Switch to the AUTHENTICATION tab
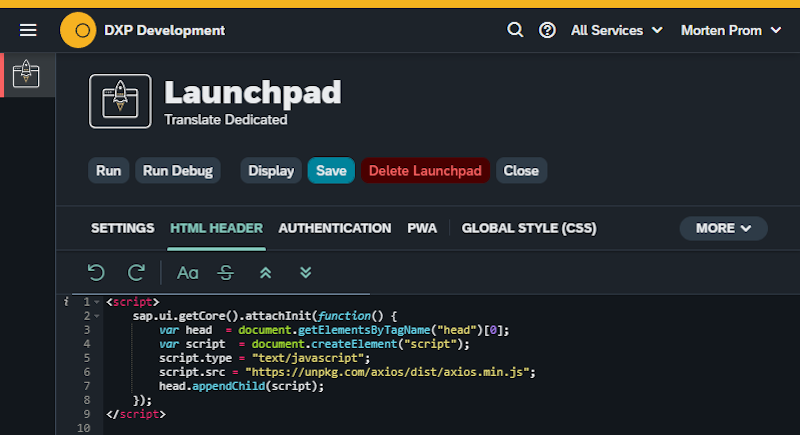 334,228
